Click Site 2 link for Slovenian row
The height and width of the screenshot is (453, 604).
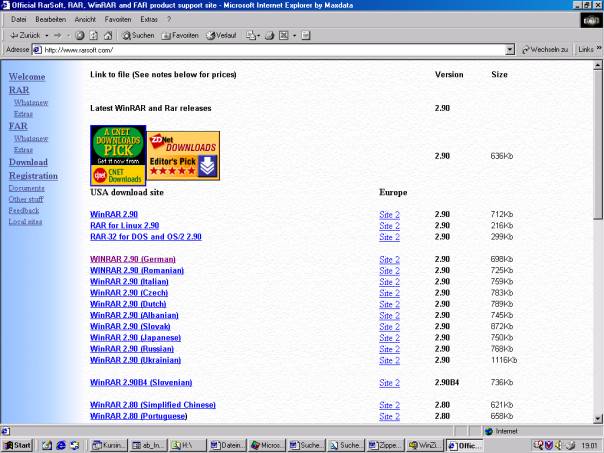[389, 383]
